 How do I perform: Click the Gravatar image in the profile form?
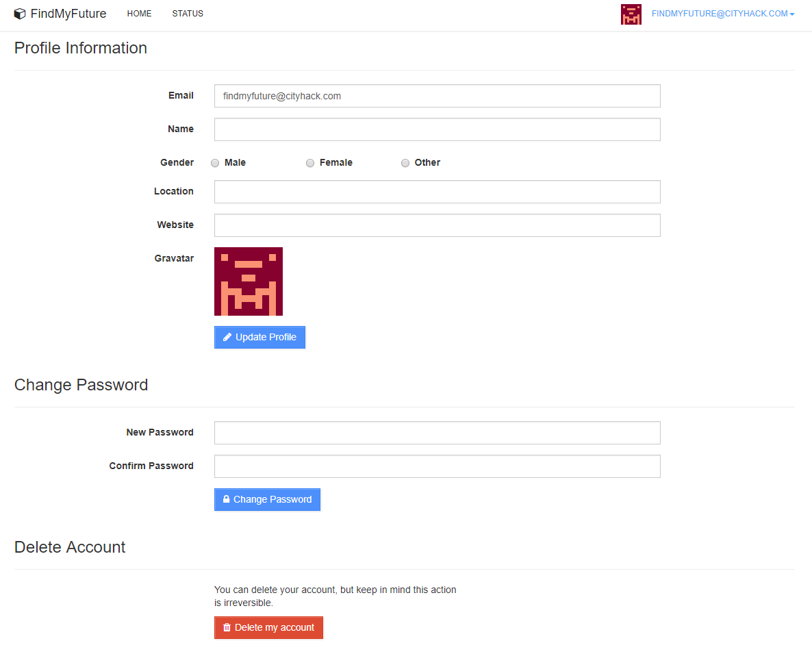point(248,281)
